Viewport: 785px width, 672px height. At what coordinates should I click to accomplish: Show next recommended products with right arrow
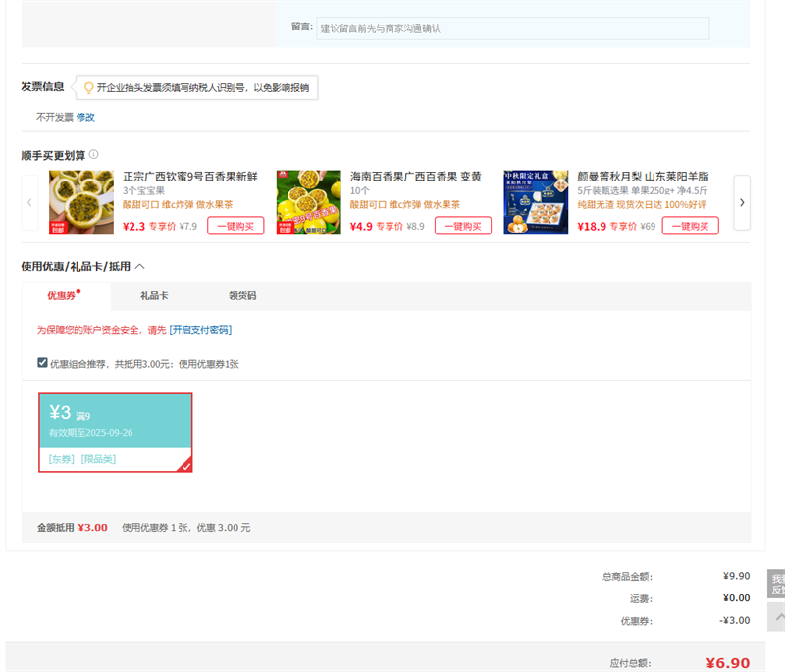point(742,202)
